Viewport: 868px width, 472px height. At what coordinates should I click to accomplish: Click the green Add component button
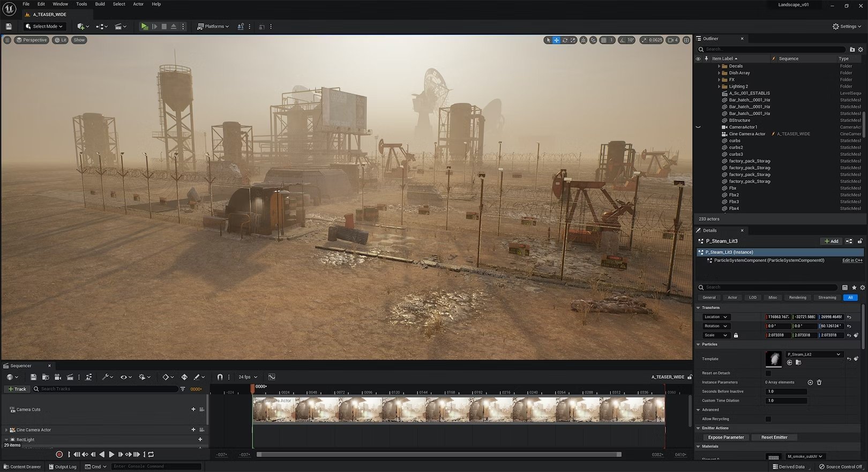coord(832,241)
